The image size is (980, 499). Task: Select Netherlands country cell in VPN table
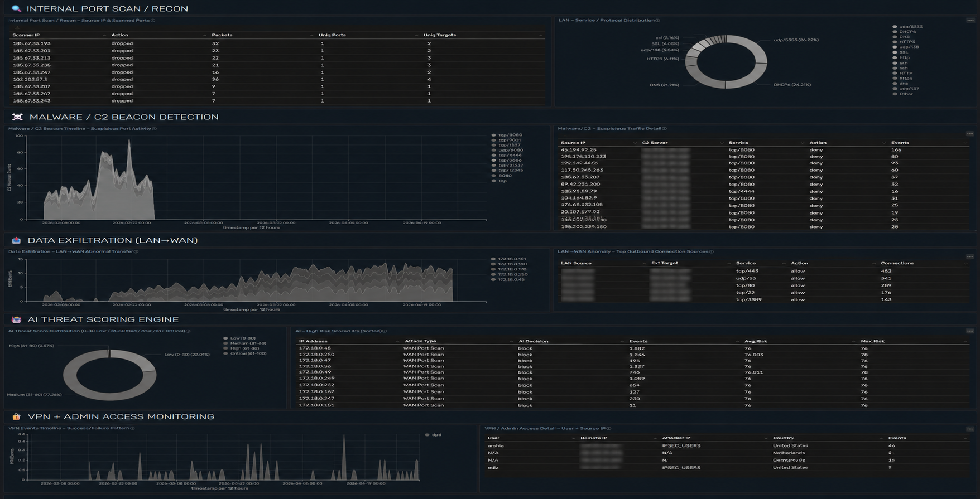(789, 453)
